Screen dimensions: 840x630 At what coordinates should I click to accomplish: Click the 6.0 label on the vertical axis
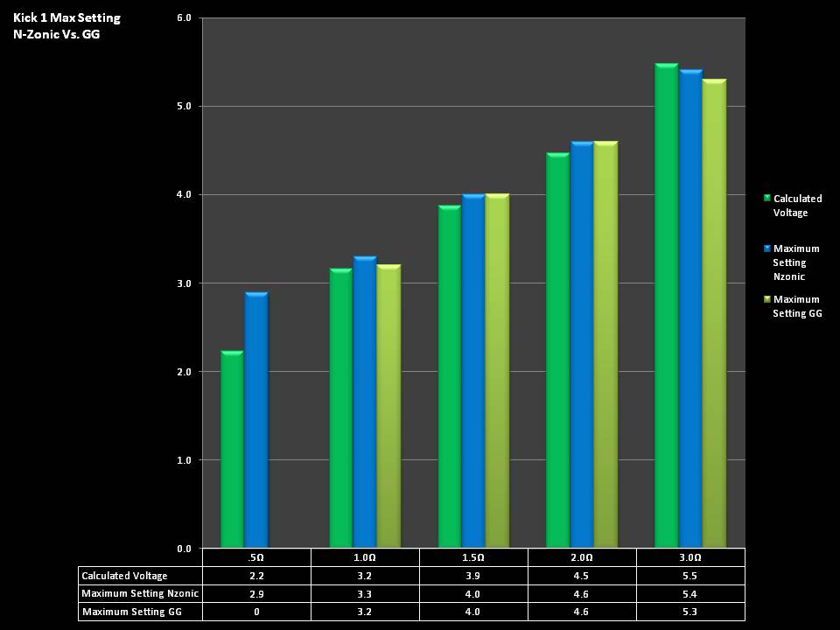coord(184,17)
